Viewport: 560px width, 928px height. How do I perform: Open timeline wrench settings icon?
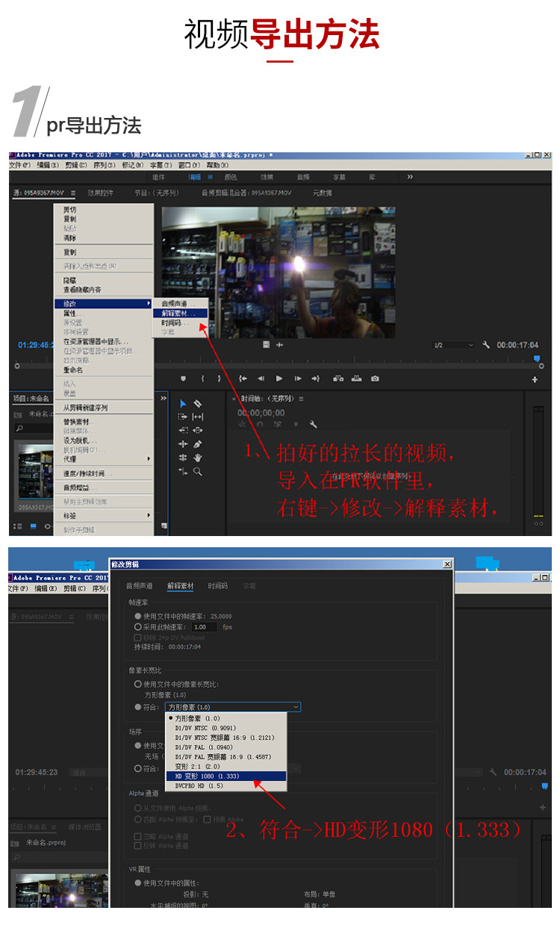click(313, 425)
